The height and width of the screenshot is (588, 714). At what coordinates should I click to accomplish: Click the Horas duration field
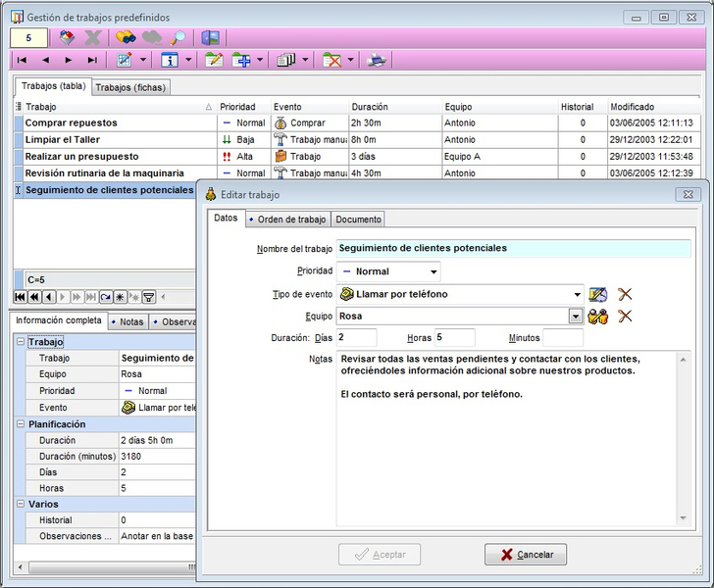click(454, 338)
